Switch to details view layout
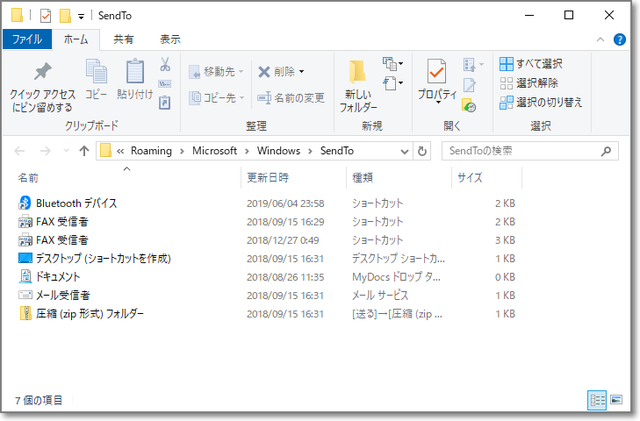This screenshot has width=640, height=421. click(598, 400)
